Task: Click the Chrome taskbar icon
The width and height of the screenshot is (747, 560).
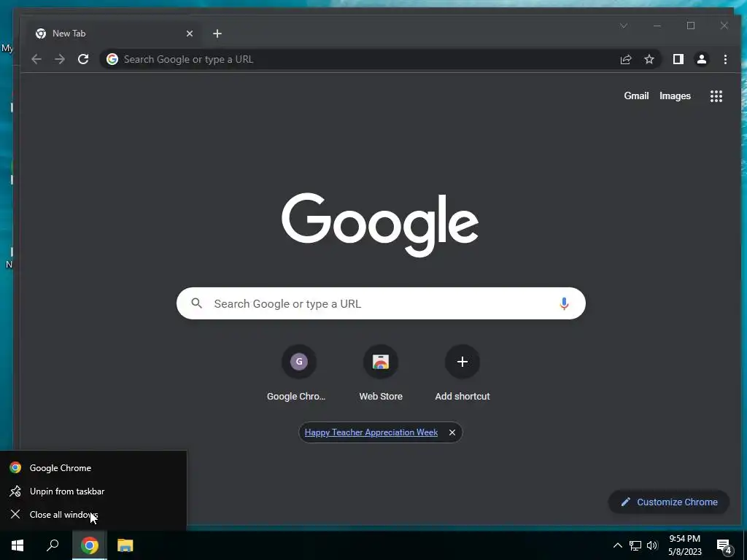Action: click(x=90, y=545)
